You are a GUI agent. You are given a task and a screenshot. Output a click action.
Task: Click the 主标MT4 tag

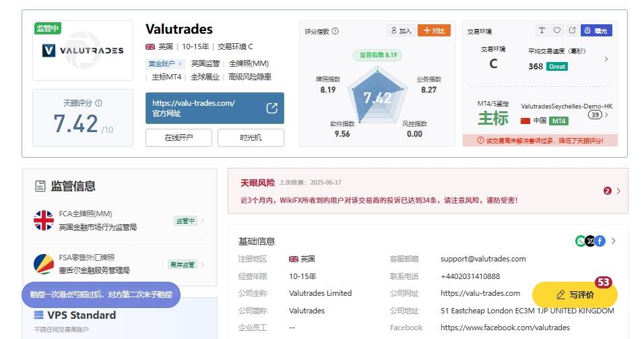pyautogui.click(x=166, y=77)
